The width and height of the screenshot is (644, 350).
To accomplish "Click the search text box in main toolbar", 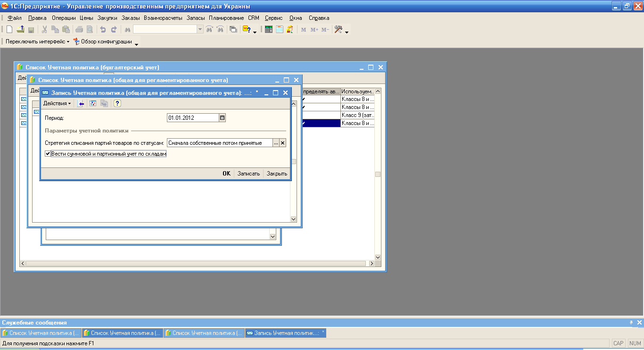I will pyautogui.click(x=165, y=29).
